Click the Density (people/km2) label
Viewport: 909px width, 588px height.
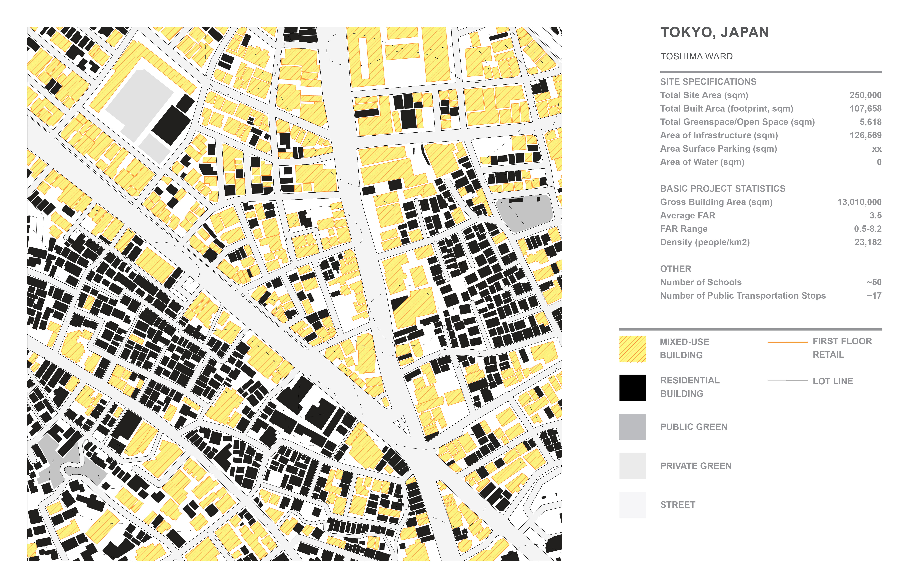click(x=705, y=243)
